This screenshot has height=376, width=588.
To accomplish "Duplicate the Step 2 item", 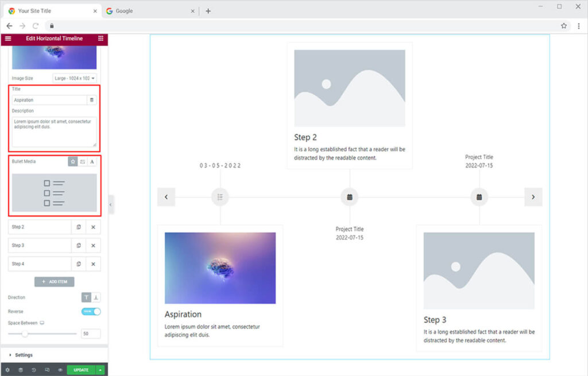I will [79, 227].
